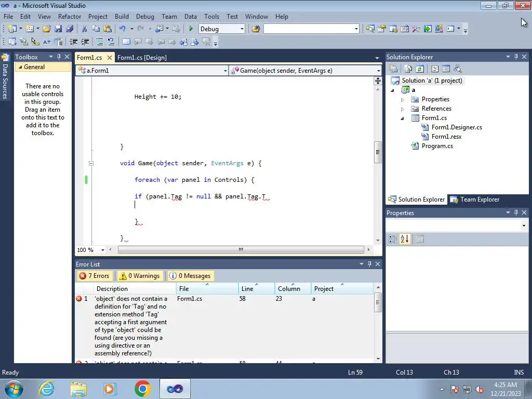This screenshot has height=399, width=532.
Task: Collapse the Game method outlining box
Action: pos(91,163)
